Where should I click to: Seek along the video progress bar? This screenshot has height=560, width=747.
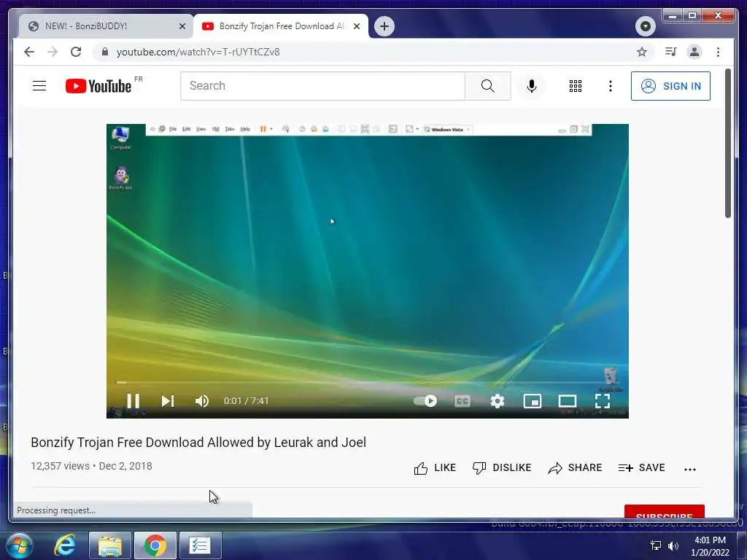tap(368, 382)
